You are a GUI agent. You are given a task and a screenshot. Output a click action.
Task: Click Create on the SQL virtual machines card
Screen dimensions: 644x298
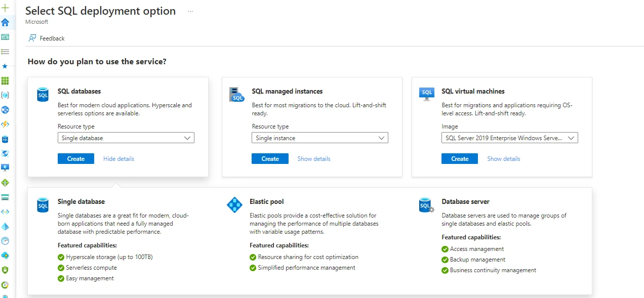(459, 158)
